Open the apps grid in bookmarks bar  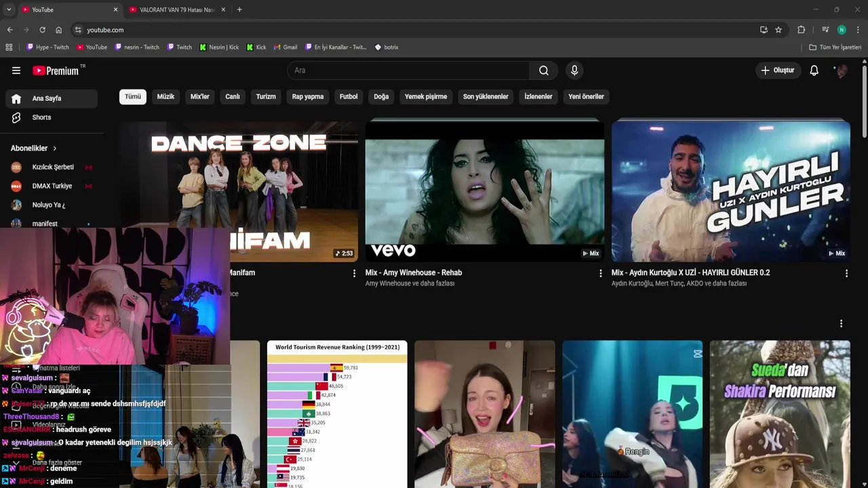[x=9, y=47]
